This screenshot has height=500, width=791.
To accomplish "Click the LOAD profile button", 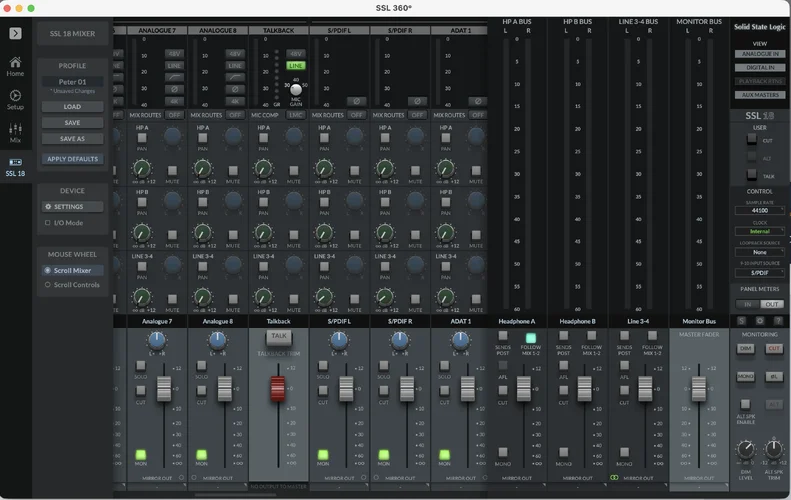I will tap(72, 106).
